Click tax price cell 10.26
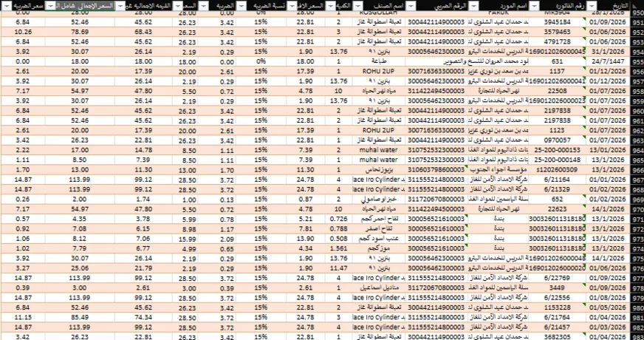This screenshot has width=644, height=340. click(22, 32)
